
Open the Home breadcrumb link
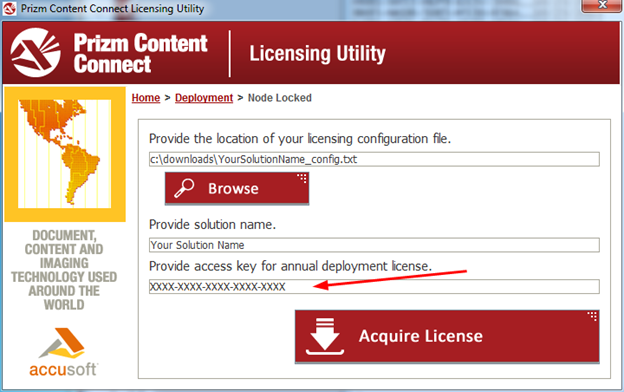[x=146, y=98]
